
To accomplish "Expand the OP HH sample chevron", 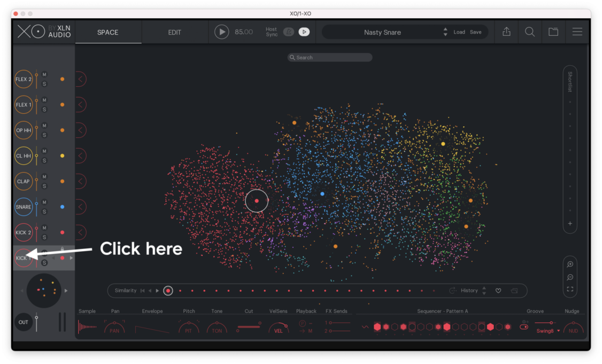I will 81,130.
